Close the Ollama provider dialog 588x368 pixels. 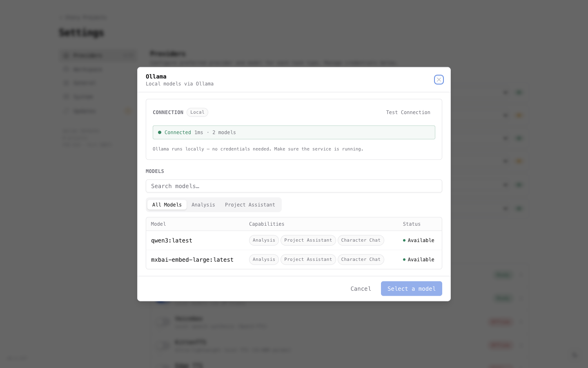pyautogui.click(x=439, y=80)
